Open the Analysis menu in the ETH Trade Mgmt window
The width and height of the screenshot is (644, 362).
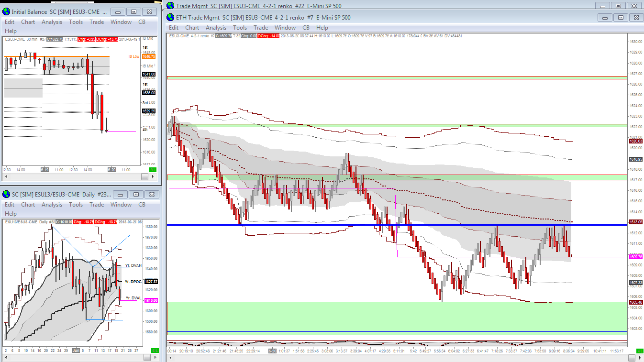pyautogui.click(x=216, y=28)
